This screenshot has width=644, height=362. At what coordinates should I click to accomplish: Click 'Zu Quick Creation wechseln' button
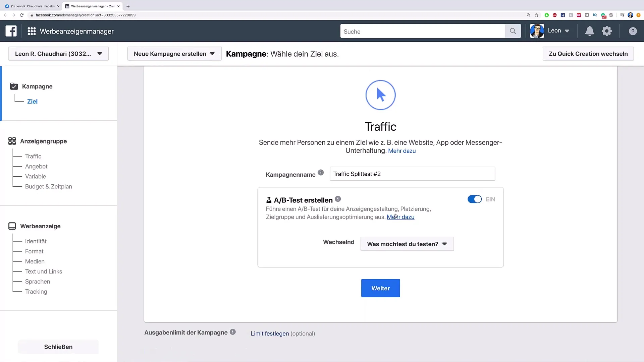coord(588,54)
